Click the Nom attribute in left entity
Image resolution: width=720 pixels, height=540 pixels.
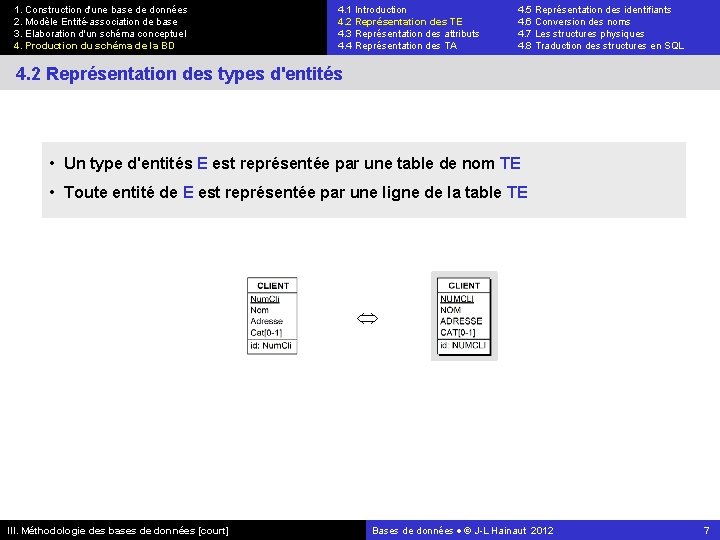click(x=259, y=310)
